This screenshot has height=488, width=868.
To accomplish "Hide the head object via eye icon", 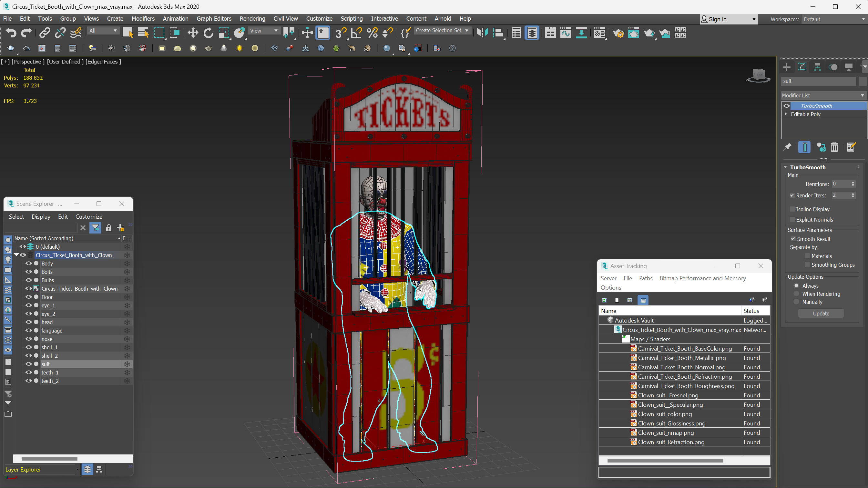I will point(29,322).
